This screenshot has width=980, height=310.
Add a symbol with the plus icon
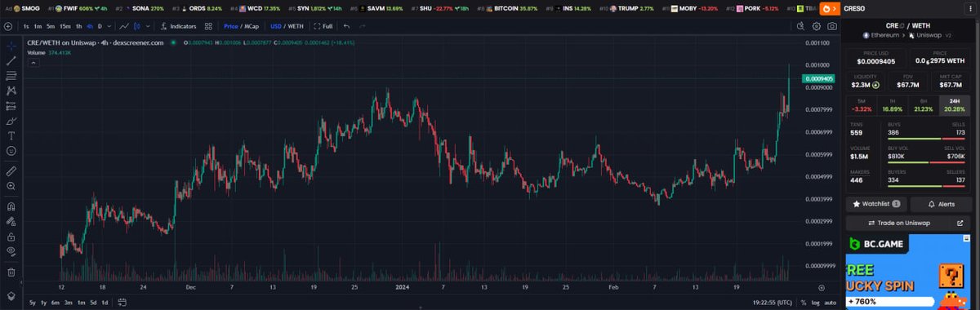pos(8,26)
